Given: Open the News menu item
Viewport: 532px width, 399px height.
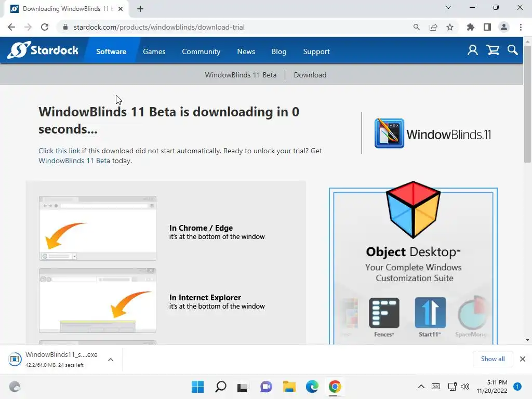Looking at the screenshot, I should coord(246,51).
